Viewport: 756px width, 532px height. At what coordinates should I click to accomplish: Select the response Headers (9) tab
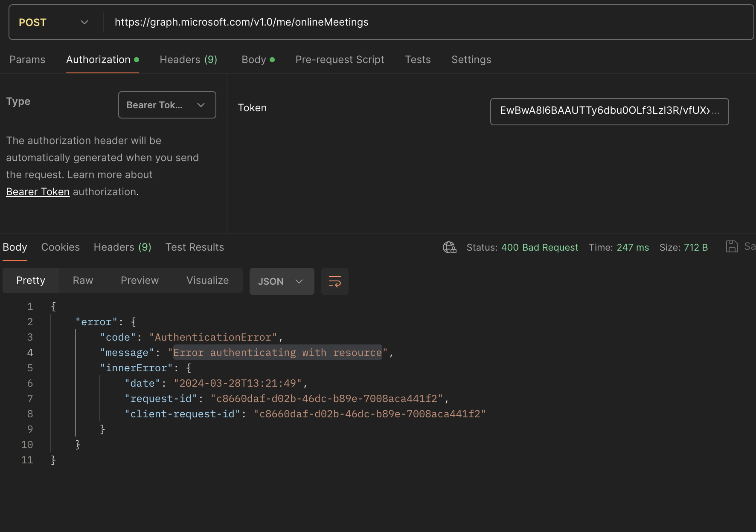coord(122,247)
